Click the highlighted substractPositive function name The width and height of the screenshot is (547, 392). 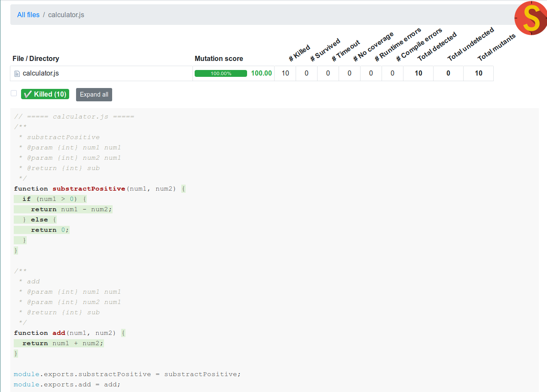[89, 188]
